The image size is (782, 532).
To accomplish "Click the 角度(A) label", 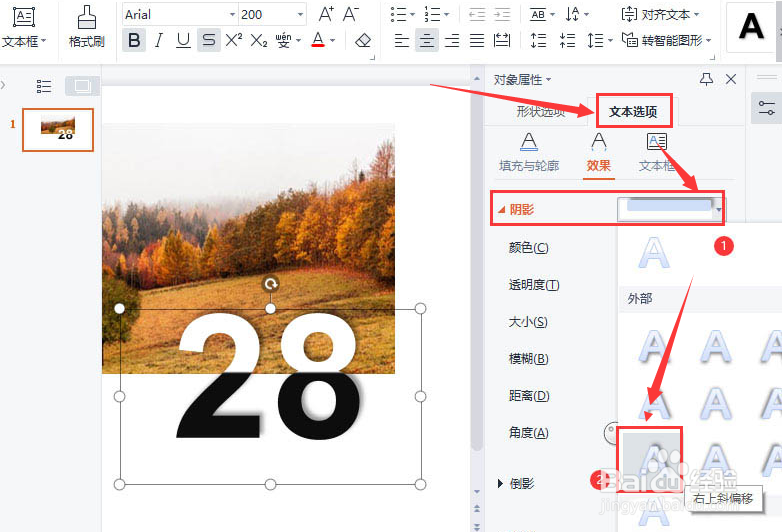I will [528, 432].
